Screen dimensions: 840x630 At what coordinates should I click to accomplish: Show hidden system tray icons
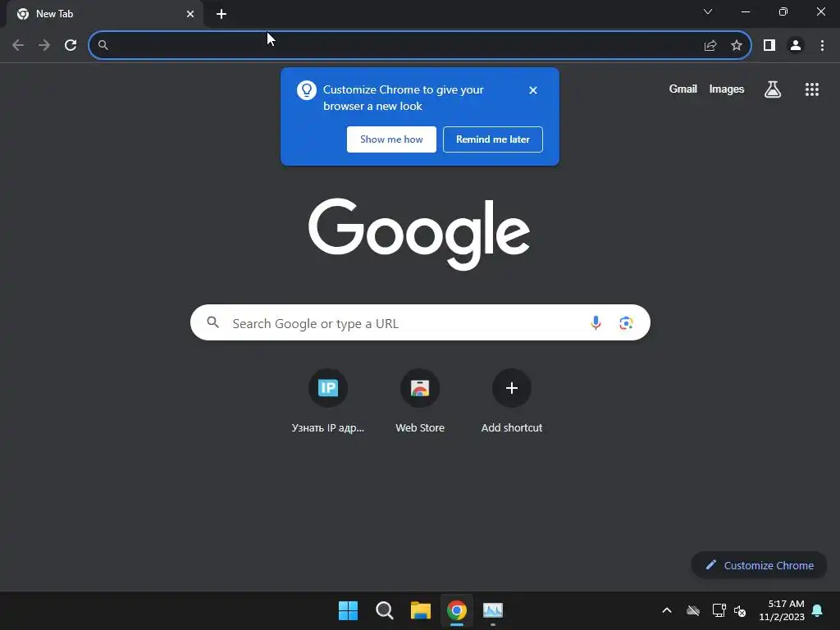point(667,610)
